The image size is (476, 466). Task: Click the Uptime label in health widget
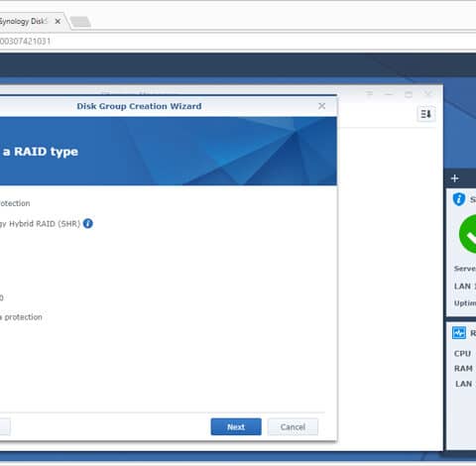pyautogui.click(x=465, y=303)
